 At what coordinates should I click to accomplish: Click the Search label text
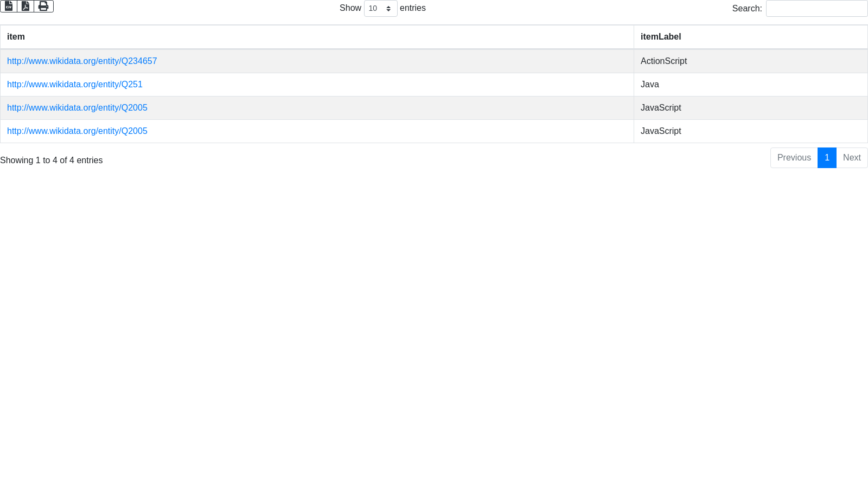coord(746,9)
